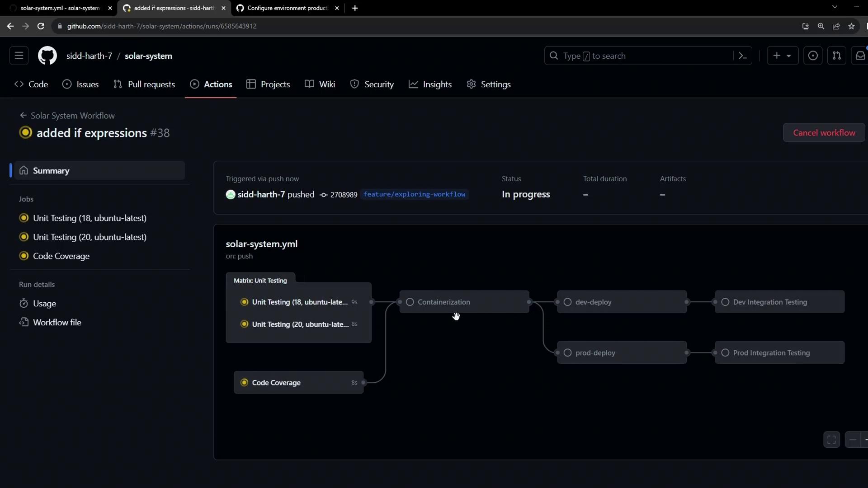Screen dimensions: 868x488
Task: Click the GitHub Octocat logo
Action: point(47,56)
